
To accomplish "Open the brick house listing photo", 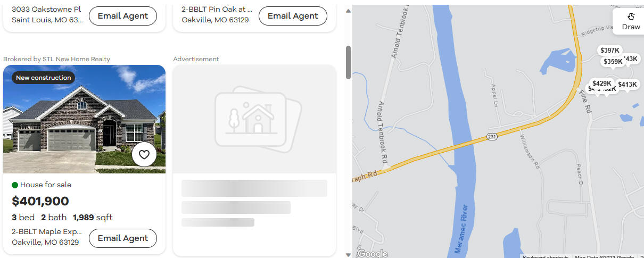I will click(x=85, y=119).
